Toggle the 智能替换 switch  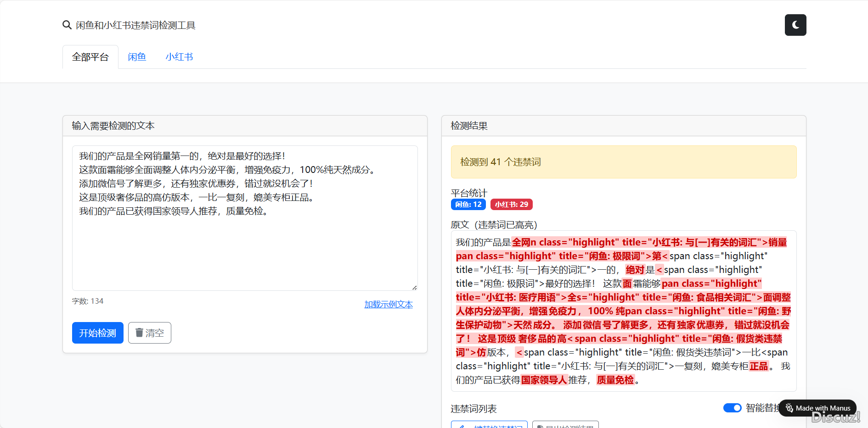pos(732,408)
